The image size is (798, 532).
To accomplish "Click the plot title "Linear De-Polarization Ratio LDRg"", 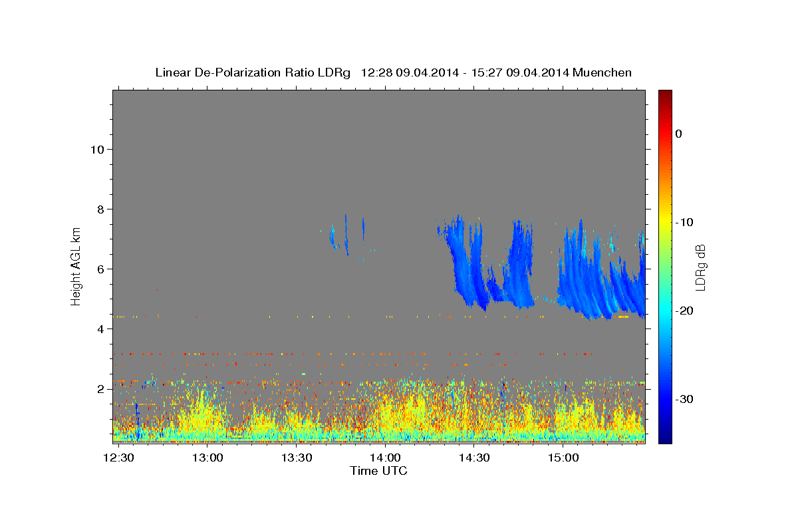I will (253, 72).
